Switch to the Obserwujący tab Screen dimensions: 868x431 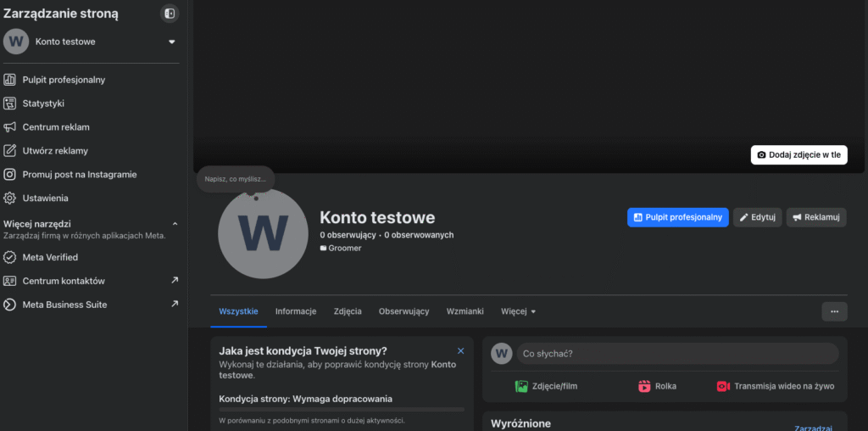tap(404, 311)
